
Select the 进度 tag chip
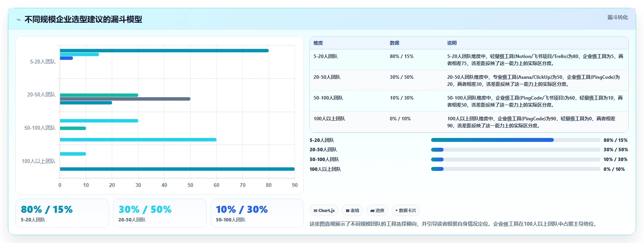(377, 210)
